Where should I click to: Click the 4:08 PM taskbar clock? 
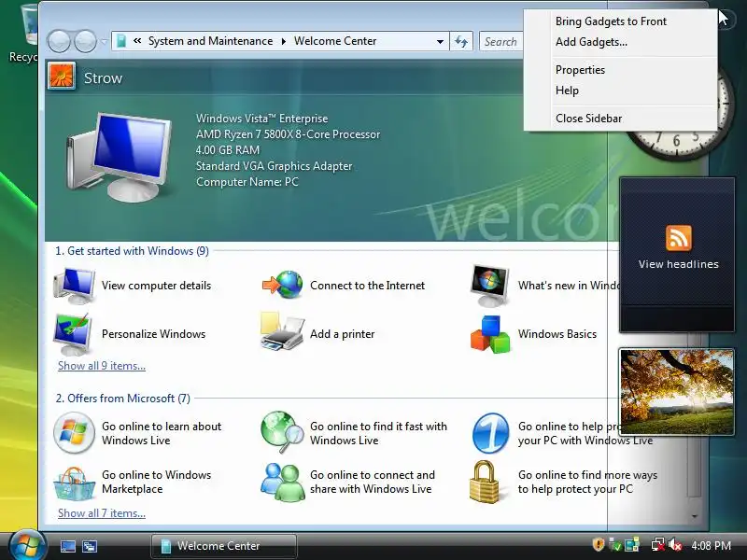click(711, 545)
